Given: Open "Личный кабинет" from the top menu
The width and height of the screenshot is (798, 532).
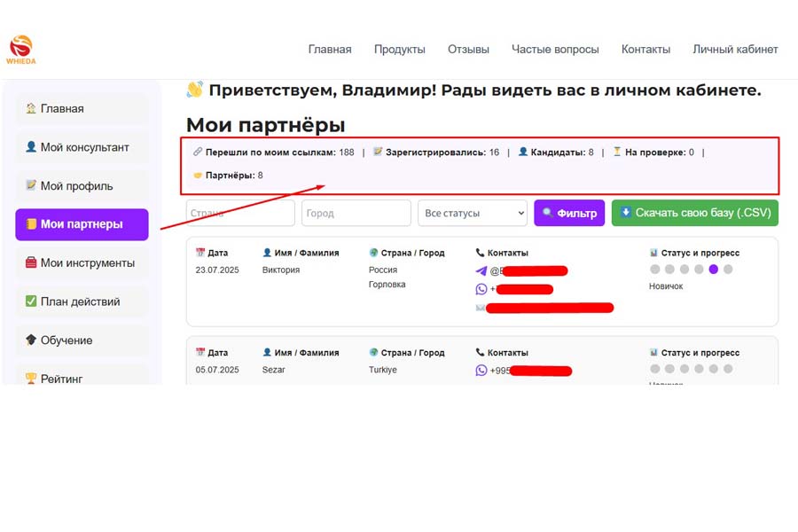Looking at the screenshot, I should (x=736, y=50).
